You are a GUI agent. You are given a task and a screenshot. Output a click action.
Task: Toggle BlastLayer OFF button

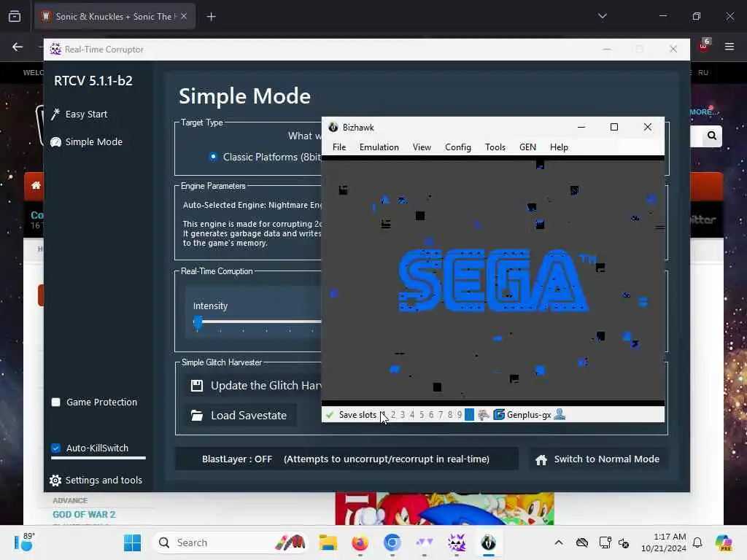[347, 459]
